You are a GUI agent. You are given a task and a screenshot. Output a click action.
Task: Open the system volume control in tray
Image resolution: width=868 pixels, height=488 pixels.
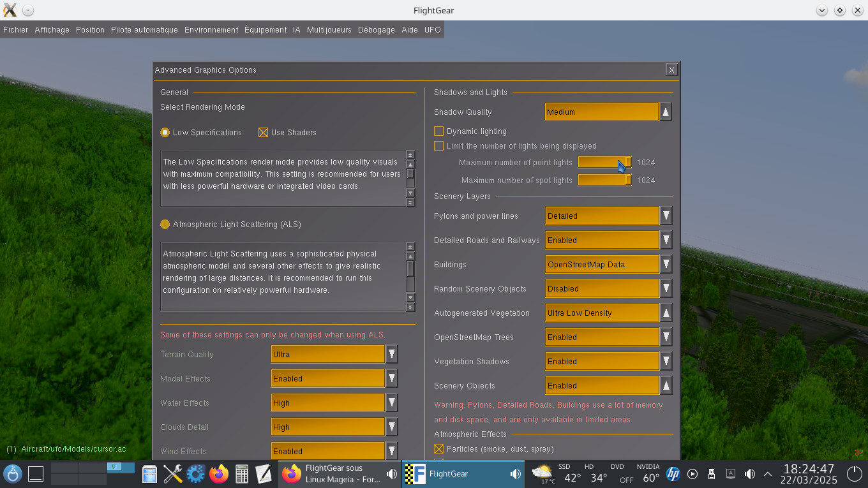click(x=750, y=474)
